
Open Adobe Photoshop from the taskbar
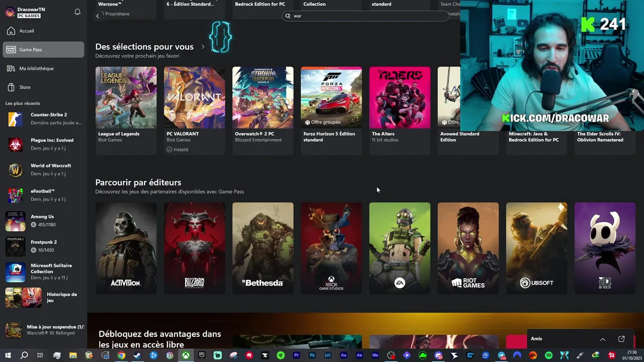(x=312, y=355)
